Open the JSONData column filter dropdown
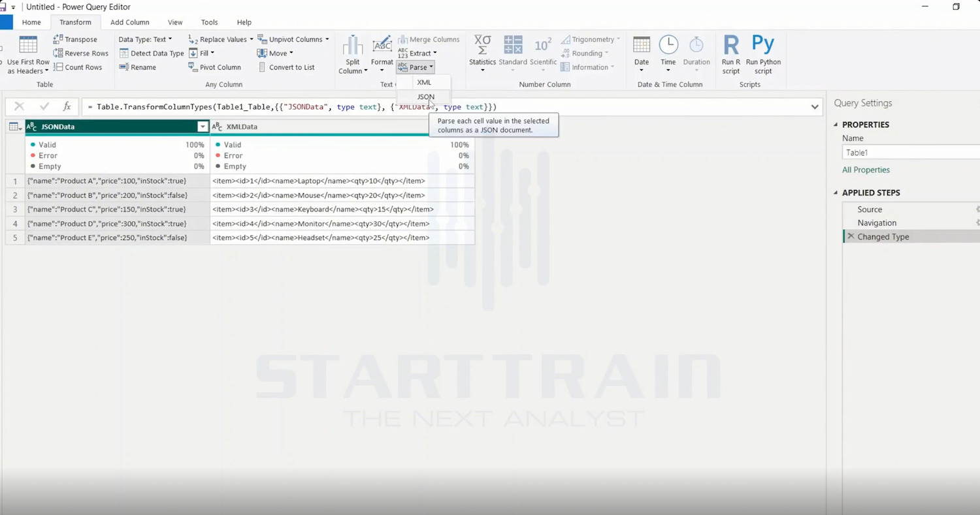Screen dimensions: 980x515 click(203, 127)
